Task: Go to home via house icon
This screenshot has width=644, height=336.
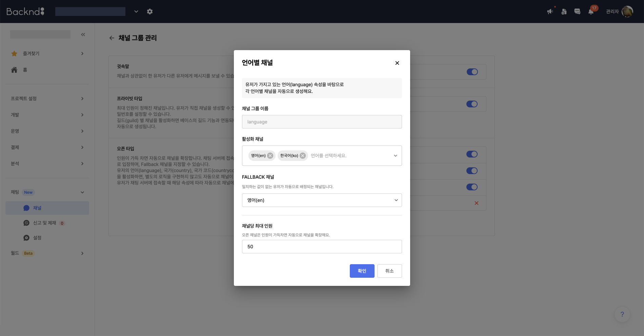Action: click(x=14, y=70)
